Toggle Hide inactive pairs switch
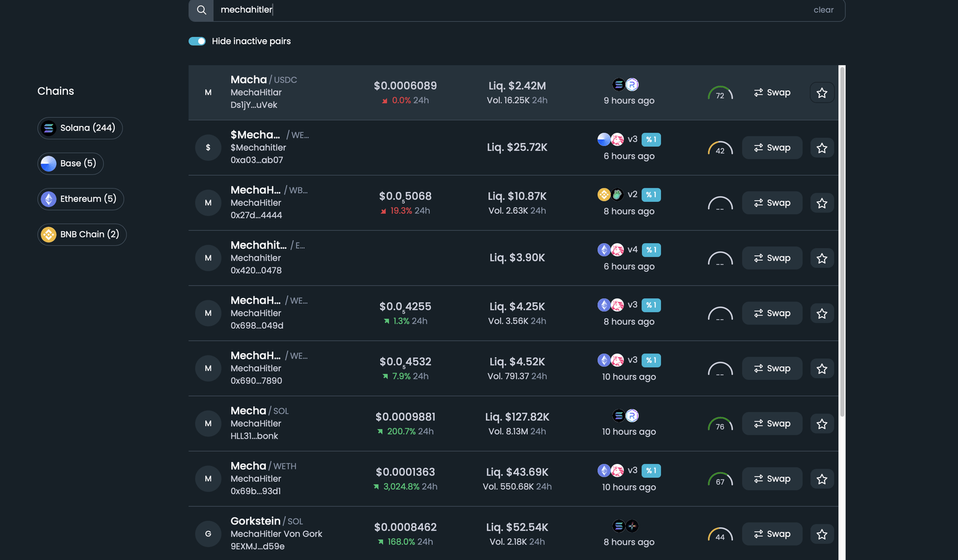Screen dimensions: 958x560 [x=197, y=41]
